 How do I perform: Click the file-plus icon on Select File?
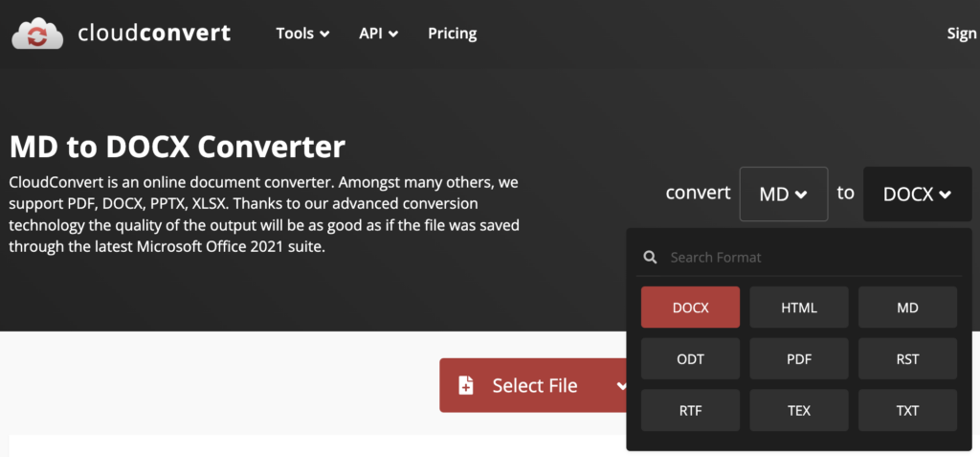tap(466, 386)
